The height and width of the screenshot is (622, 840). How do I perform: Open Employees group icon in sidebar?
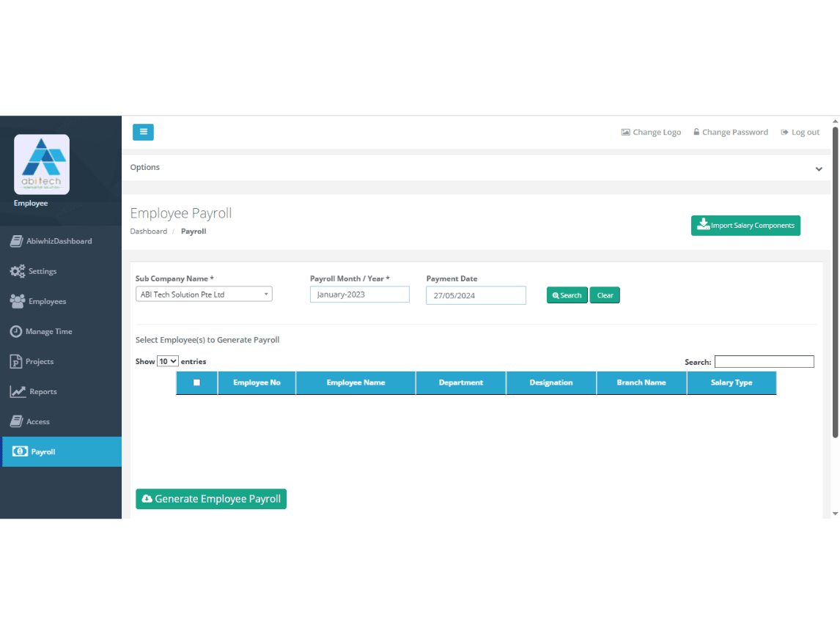click(x=17, y=301)
